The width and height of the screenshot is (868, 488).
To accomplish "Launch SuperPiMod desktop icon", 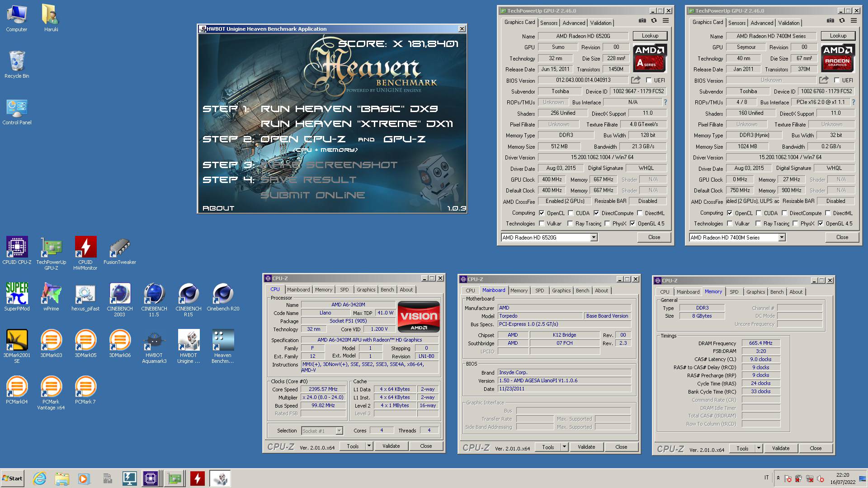I will pos(17,297).
